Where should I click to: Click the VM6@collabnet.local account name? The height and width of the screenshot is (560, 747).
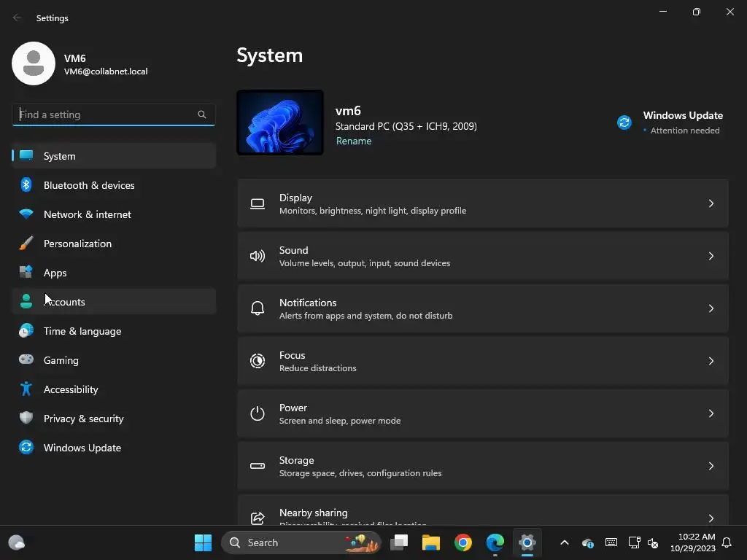point(106,71)
